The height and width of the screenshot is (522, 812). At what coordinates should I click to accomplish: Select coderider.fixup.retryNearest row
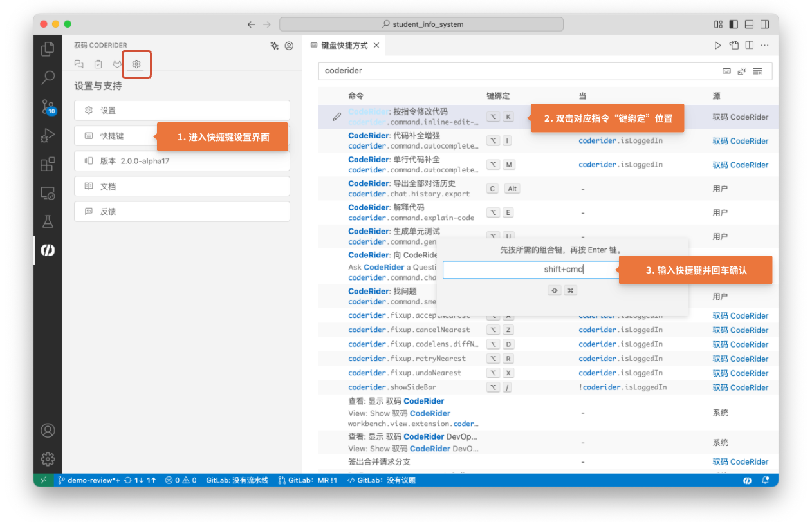[x=548, y=359]
